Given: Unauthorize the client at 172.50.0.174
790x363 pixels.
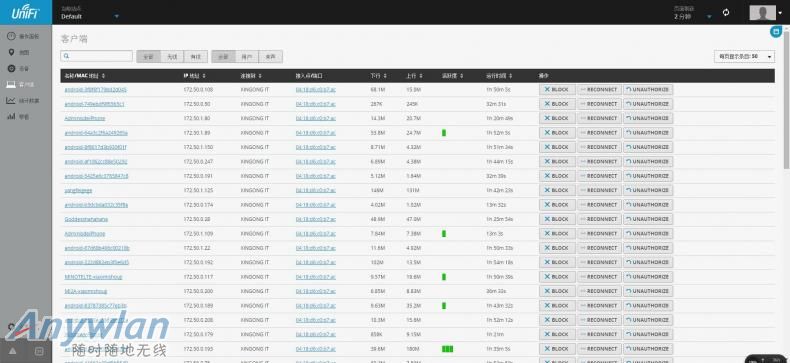Looking at the screenshot, I should coord(648,205).
